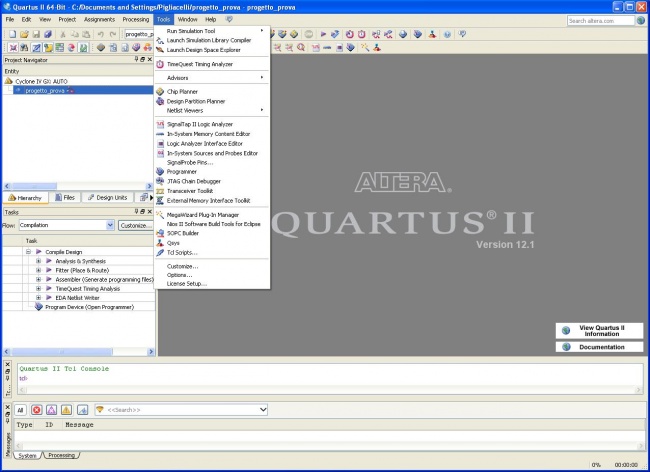Click the Undo arrow toolbar icon
Image resolution: width=650 pixels, height=472 pixels.
pyautogui.click(x=101, y=34)
